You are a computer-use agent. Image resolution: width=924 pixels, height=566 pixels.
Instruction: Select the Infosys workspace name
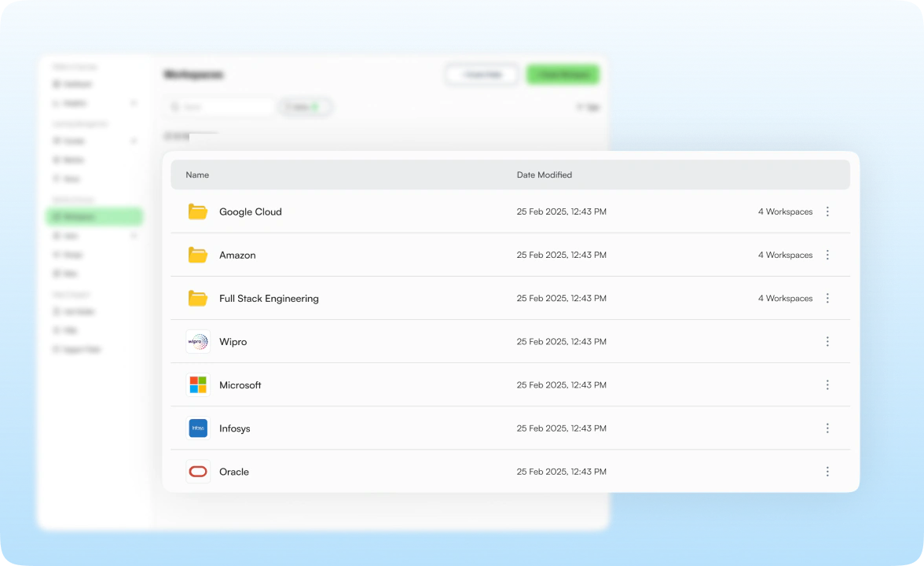234,428
